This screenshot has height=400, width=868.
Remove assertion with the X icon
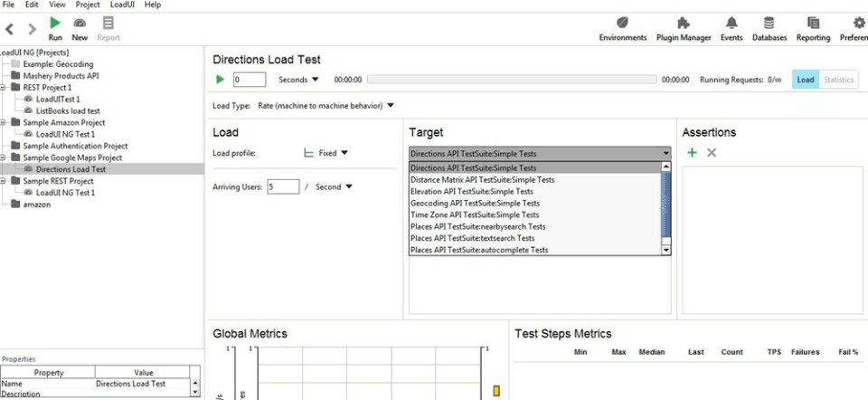[712, 154]
